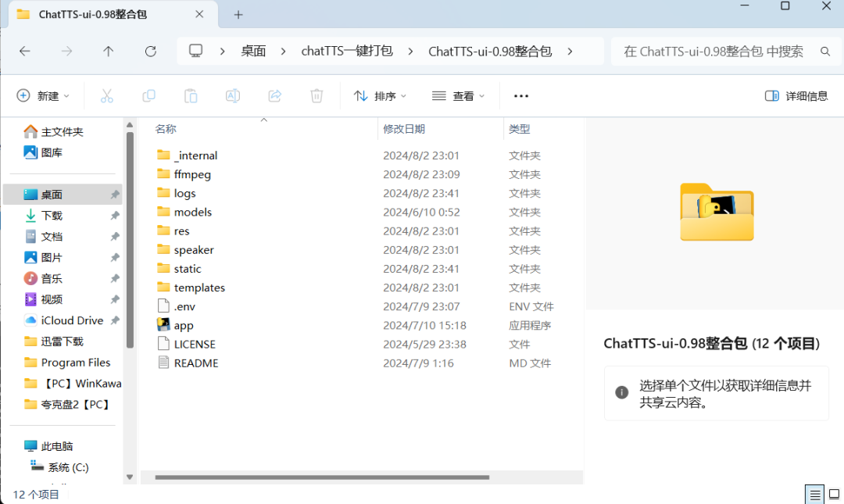Open 图库 in the sidebar

[x=43, y=152]
